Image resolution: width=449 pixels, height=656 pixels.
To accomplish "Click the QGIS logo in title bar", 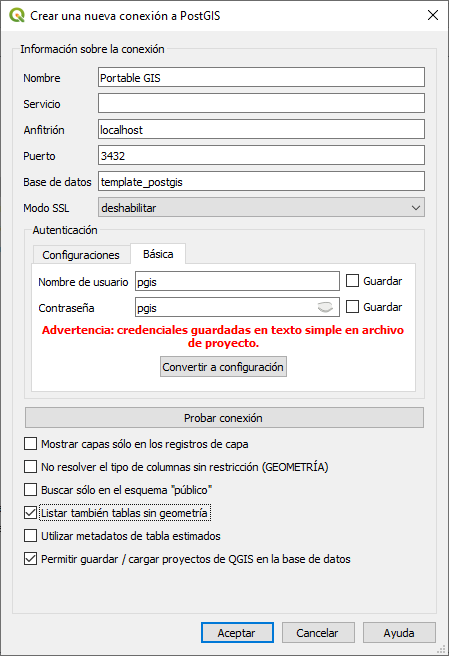I will tap(17, 15).
